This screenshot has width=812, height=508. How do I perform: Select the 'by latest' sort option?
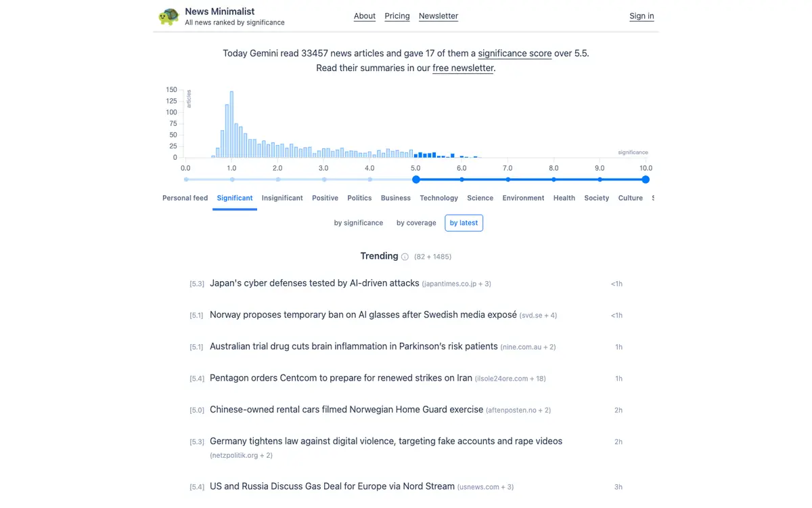click(x=464, y=223)
